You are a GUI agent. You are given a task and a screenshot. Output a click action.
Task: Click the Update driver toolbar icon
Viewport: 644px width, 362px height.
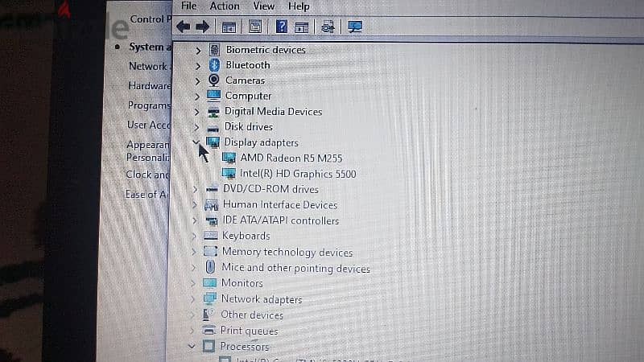pyautogui.click(x=328, y=27)
